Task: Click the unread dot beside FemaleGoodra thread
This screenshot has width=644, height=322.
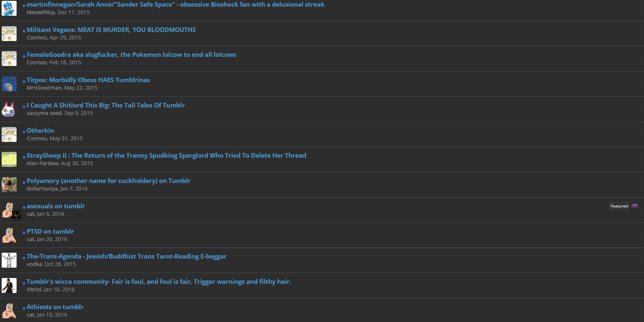Action: tap(24, 56)
